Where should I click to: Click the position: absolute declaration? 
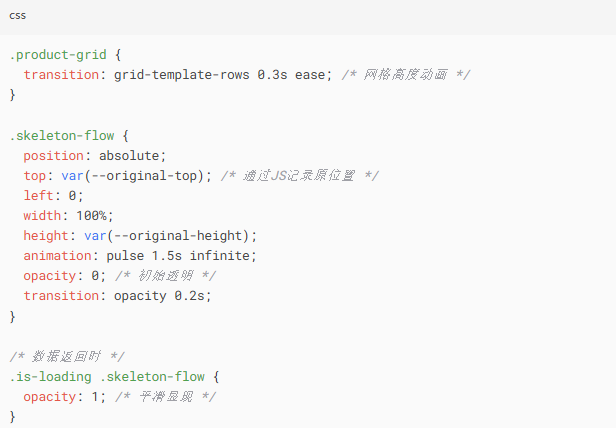(95, 156)
